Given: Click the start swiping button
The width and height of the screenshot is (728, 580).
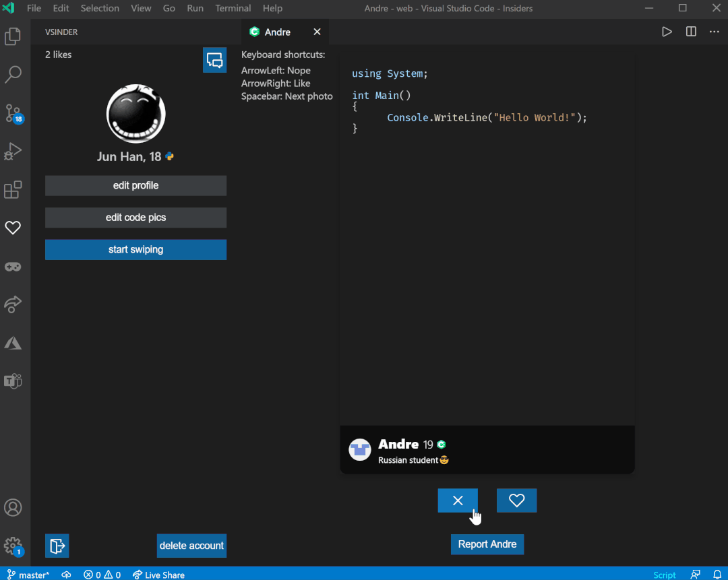Looking at the screenshot, I should [135, 250].
